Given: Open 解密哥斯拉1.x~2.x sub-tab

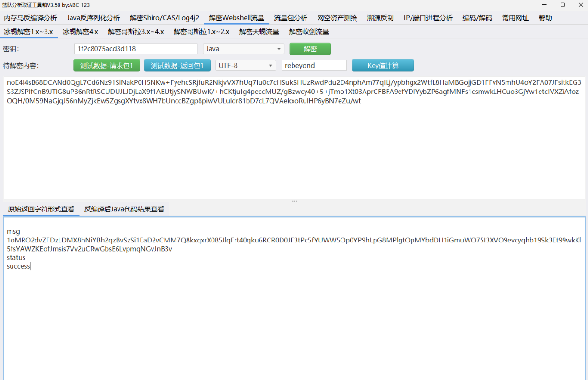Looking at the screenshot, I should pyautogui.click(x=201, y=32).
